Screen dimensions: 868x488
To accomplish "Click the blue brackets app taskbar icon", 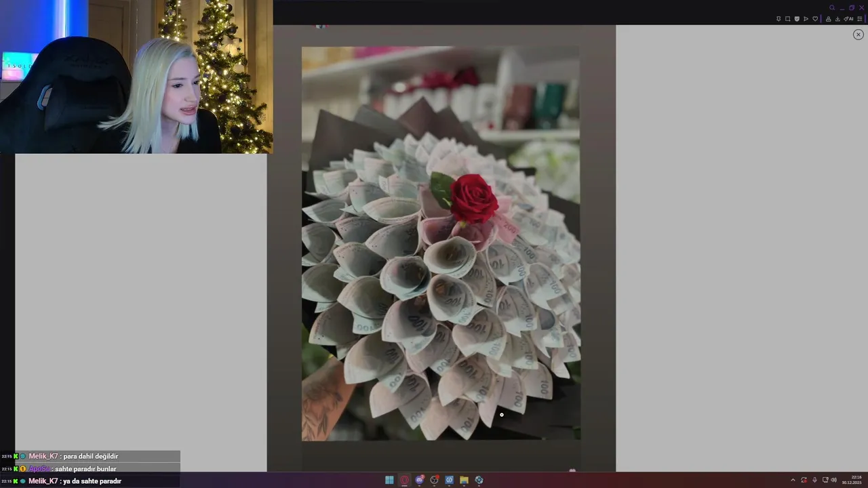I will (450, 480).
